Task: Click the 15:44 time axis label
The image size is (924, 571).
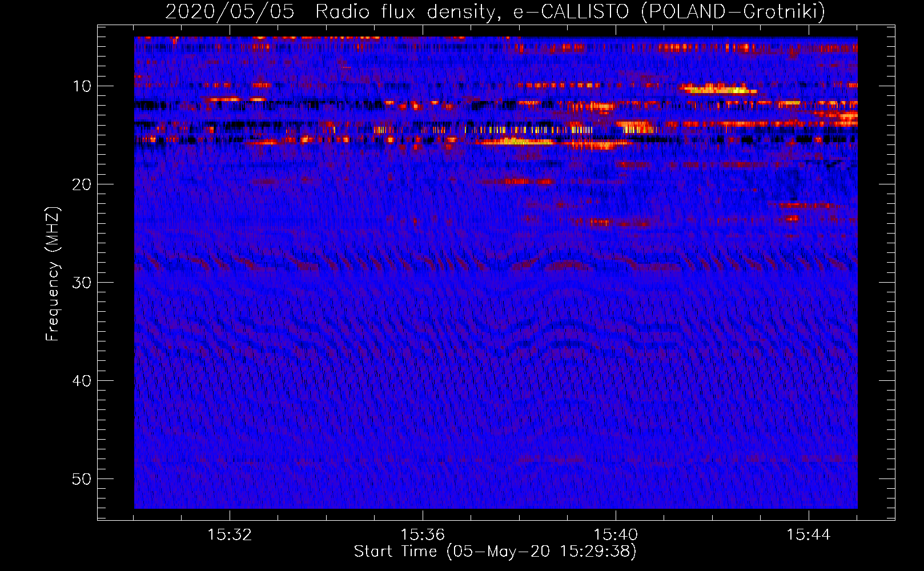Action: [x=809, y=535]
